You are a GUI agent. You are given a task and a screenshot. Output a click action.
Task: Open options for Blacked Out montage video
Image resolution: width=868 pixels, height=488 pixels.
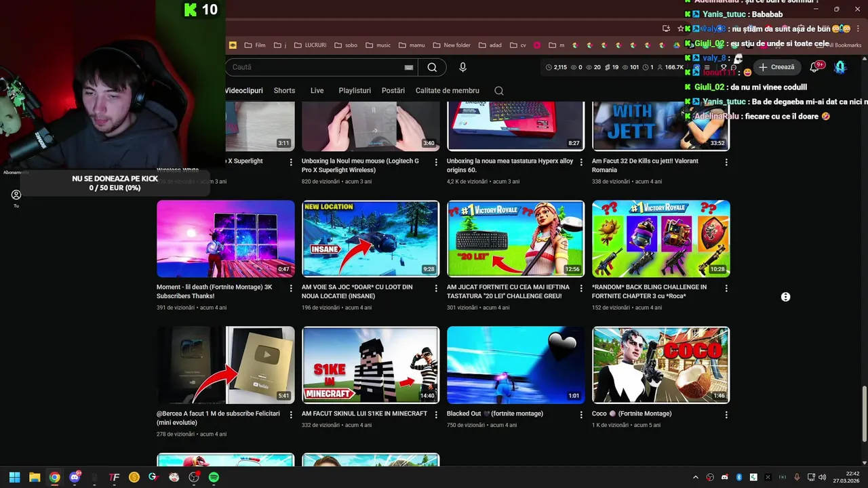[x=581, y=415]
